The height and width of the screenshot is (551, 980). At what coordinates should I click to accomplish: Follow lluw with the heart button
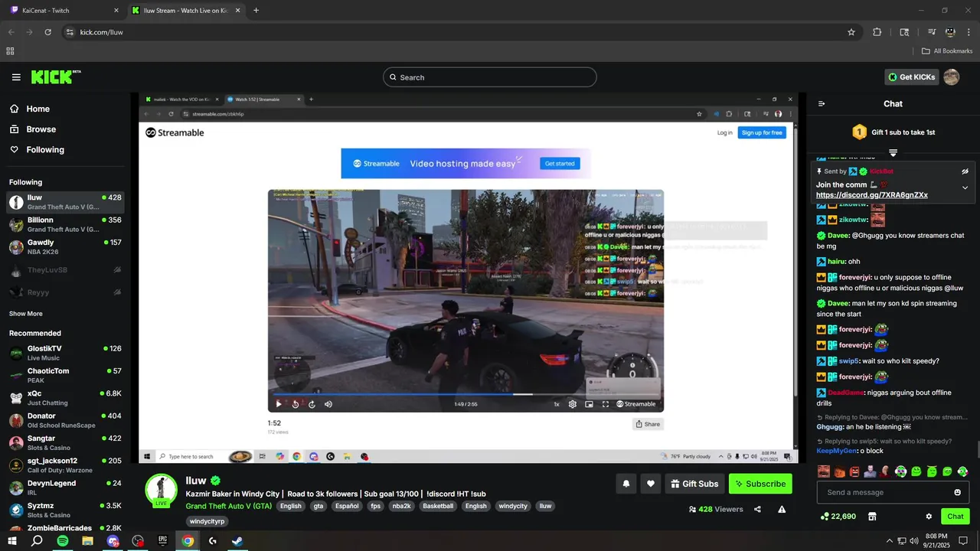point(651,484)
